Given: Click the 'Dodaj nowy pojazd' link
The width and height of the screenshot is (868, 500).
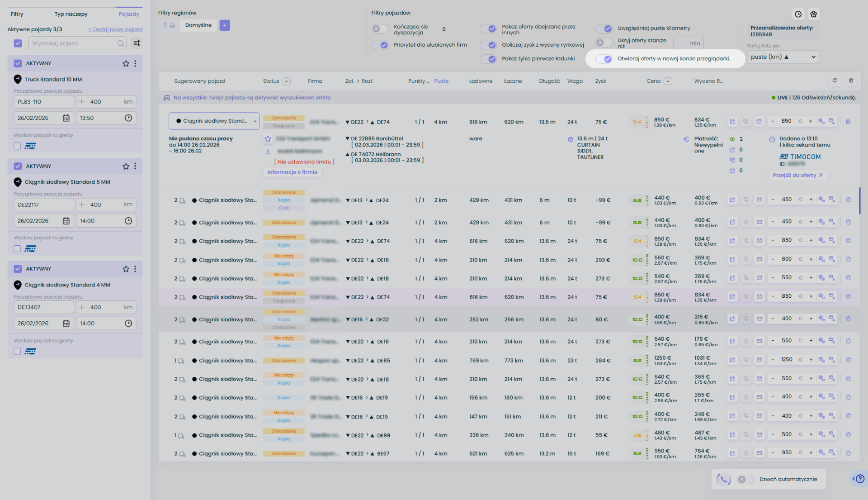Looking at the screenshot, I should [115, 29].
